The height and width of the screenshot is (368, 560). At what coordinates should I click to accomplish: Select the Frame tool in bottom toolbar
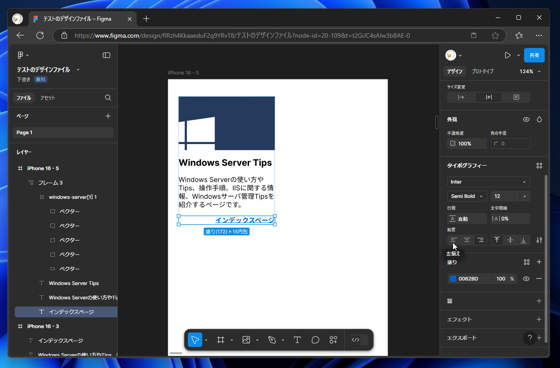[220, 340]
